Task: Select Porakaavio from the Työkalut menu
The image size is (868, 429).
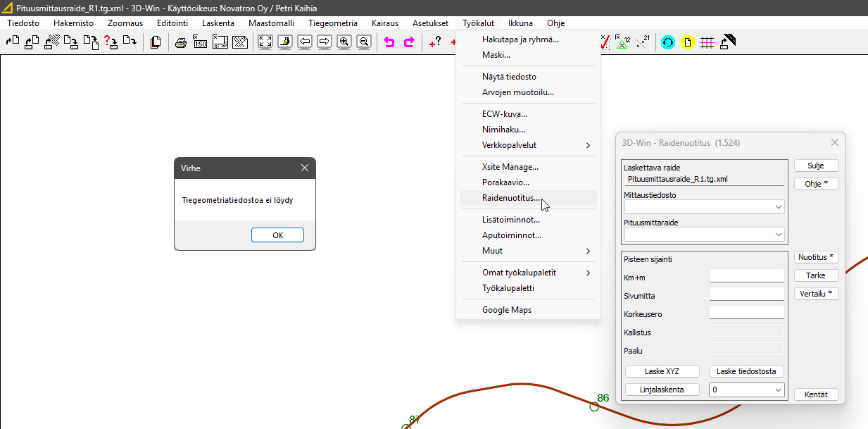Action: [x=505, y=182]
